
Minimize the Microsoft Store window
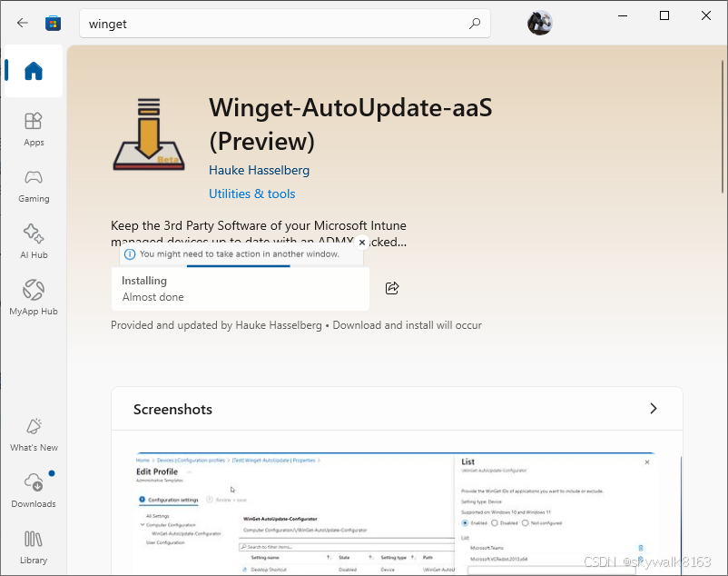pos(623,15)
